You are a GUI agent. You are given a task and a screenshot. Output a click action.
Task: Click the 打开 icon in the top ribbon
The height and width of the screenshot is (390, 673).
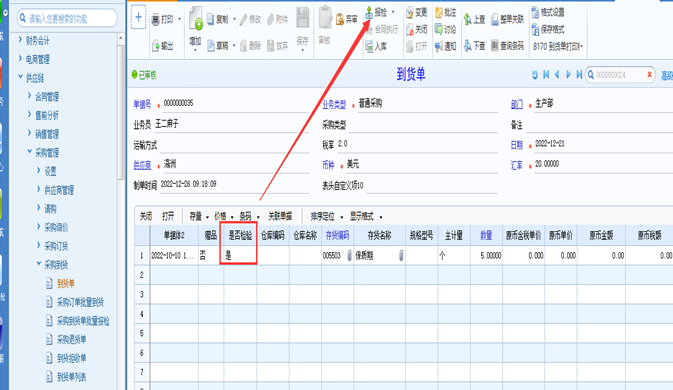point(410,46)
